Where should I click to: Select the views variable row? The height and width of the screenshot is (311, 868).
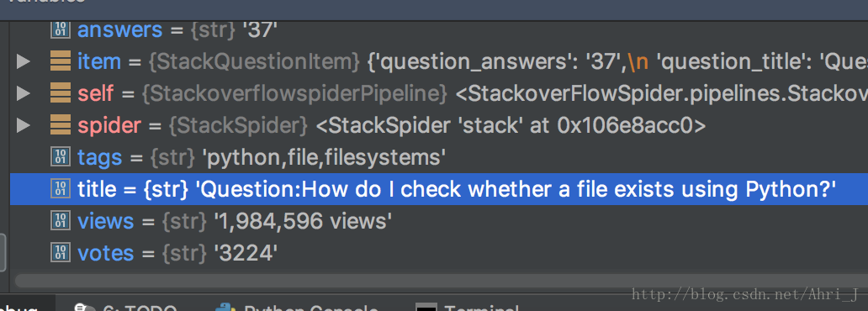click(439, 221)
